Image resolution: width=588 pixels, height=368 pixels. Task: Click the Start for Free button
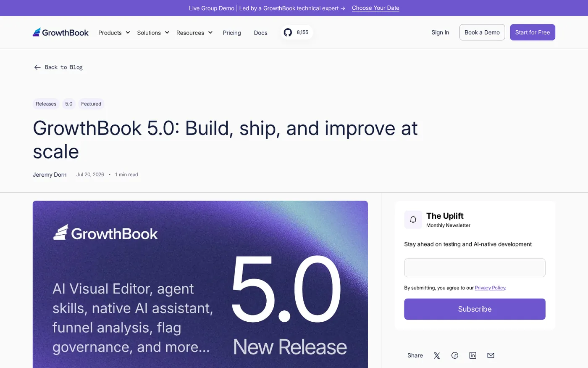tap(533, 32)
